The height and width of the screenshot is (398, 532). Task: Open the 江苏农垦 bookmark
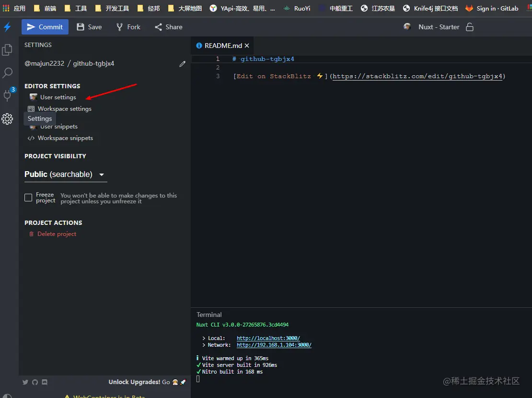click(378, 8)
